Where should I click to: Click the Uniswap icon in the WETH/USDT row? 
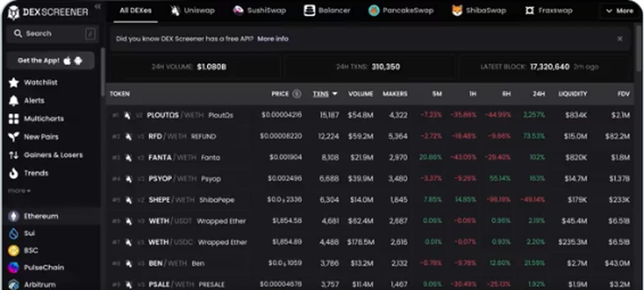pos(129,221)
